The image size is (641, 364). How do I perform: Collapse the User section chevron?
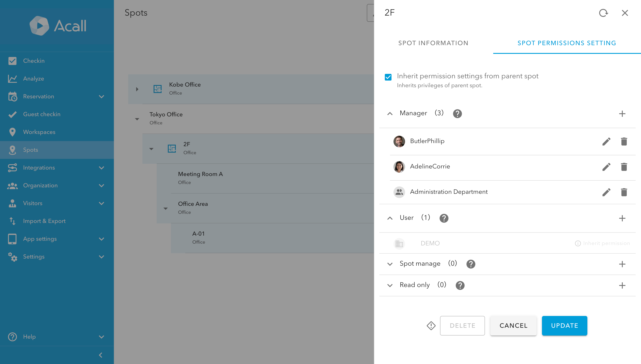tap(390, 218)
